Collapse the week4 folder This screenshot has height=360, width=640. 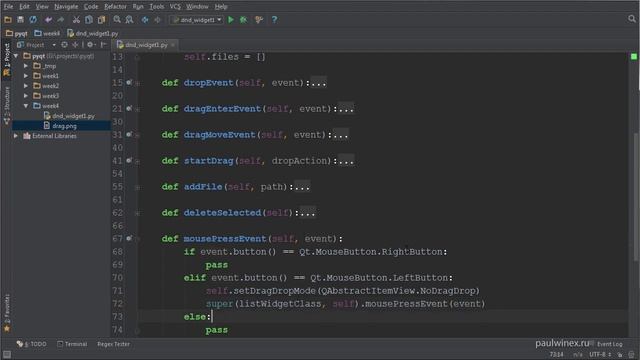click(26, 106)
